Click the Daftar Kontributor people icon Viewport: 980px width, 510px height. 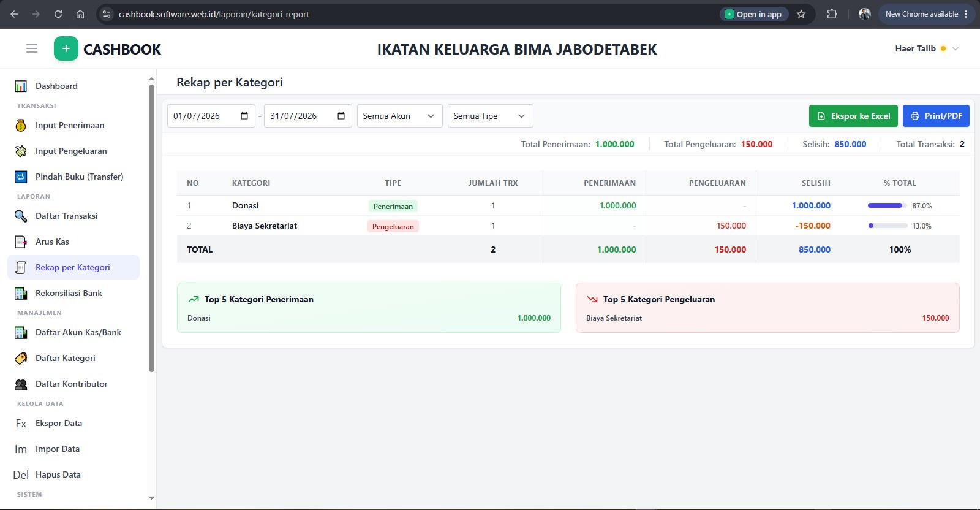tap(21, 384)
